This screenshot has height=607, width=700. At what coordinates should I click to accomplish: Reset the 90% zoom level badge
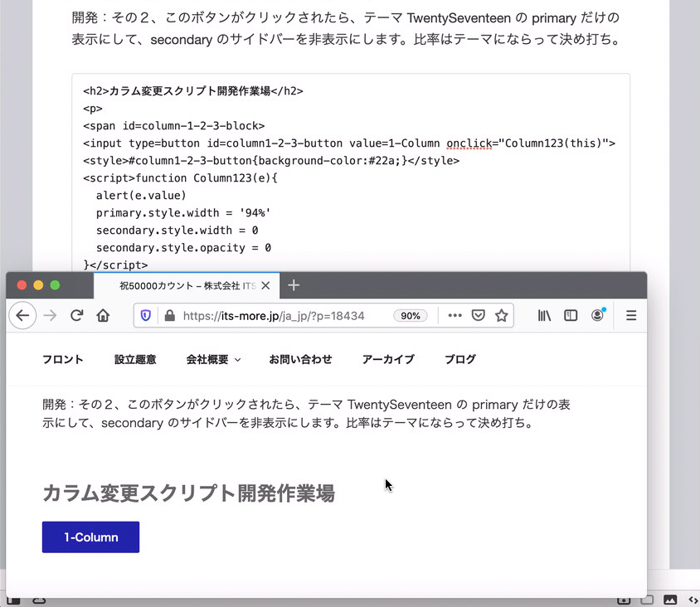pyautogui.click(x=411, y=316)
